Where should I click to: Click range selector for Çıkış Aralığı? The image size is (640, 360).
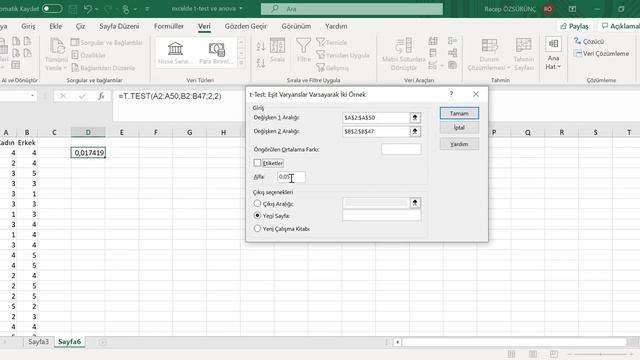pos(415,203)
